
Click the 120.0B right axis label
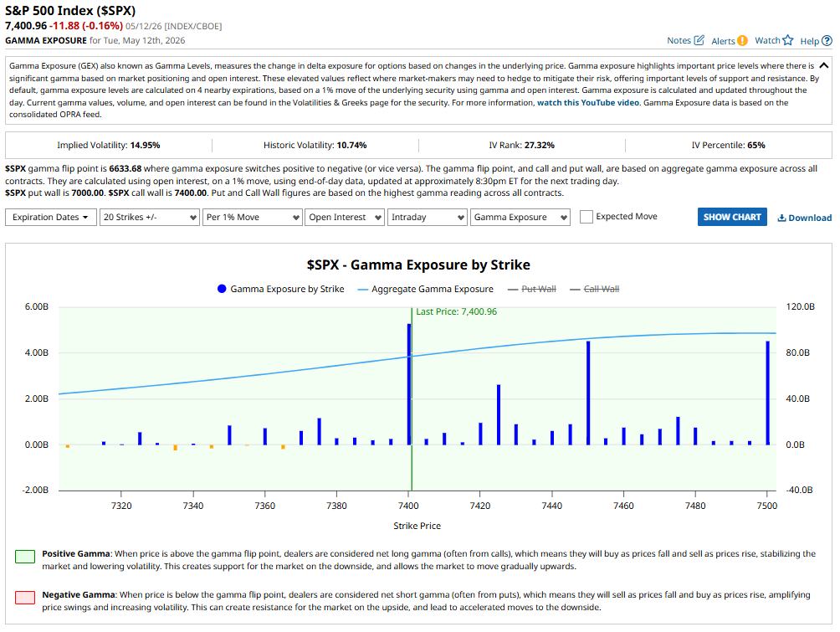coord(800,306)
